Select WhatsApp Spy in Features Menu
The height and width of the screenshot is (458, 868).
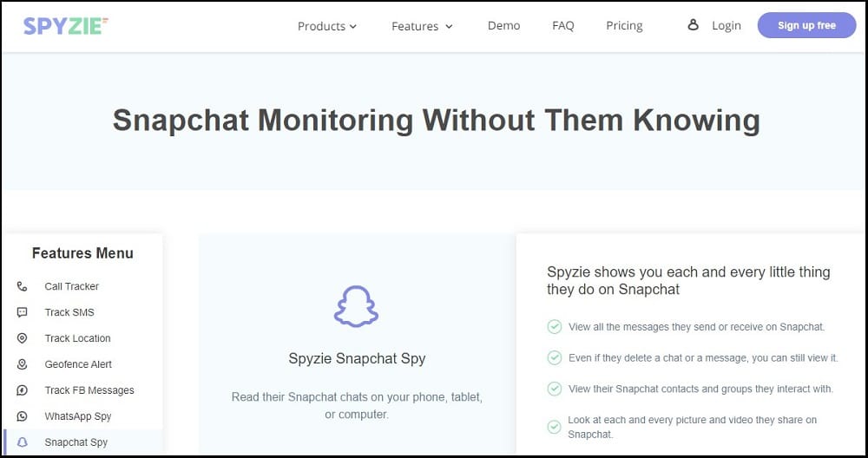[x=78, y=416]
